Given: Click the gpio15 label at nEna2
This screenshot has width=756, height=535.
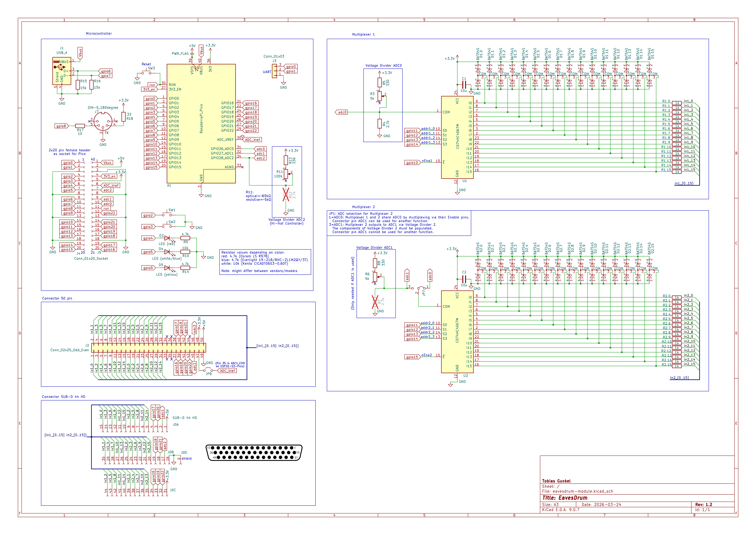Looking at the screenshot, I should click(413, 357).
